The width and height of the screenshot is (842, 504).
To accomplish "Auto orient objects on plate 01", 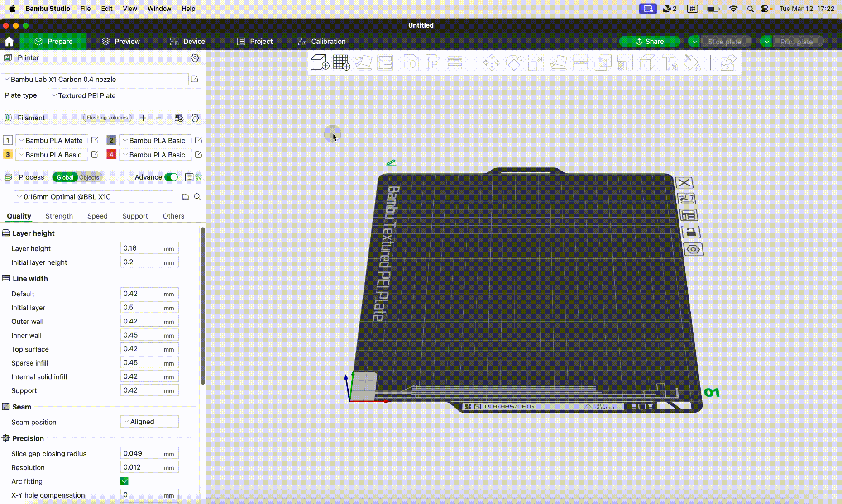I will [686, 199].
